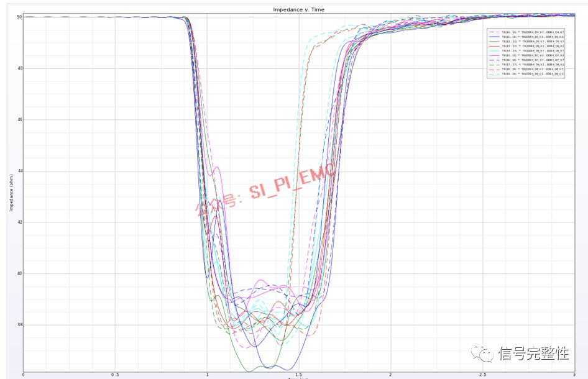Click the 38 tick on the impedance axis
This screenshot has width=588, height=379.
[x=19, y=325]
